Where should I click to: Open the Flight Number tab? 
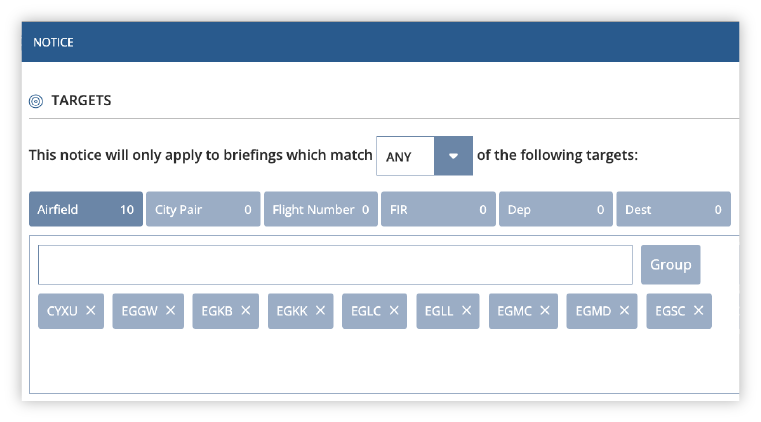point(321,209)
